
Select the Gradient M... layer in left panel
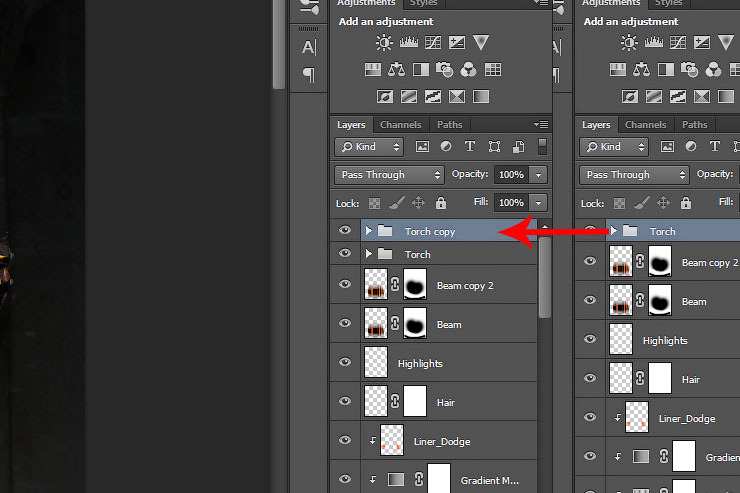[x=488, y=480]
